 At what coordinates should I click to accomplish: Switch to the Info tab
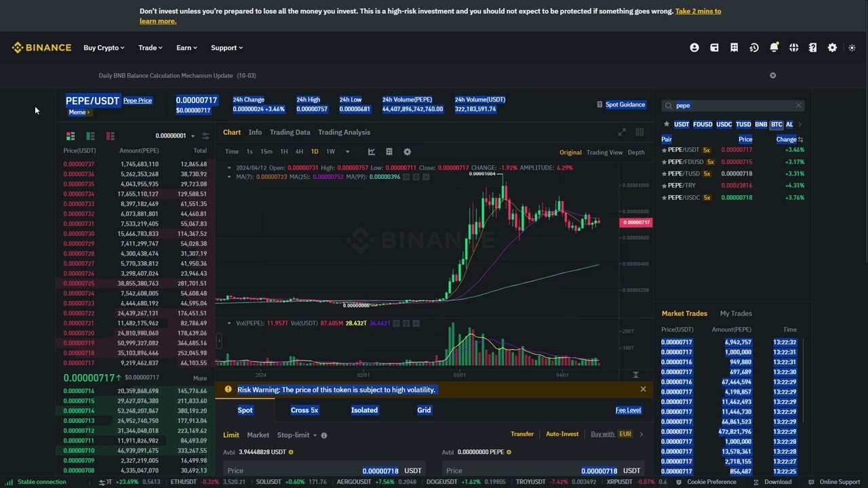[x=255, y=132]
